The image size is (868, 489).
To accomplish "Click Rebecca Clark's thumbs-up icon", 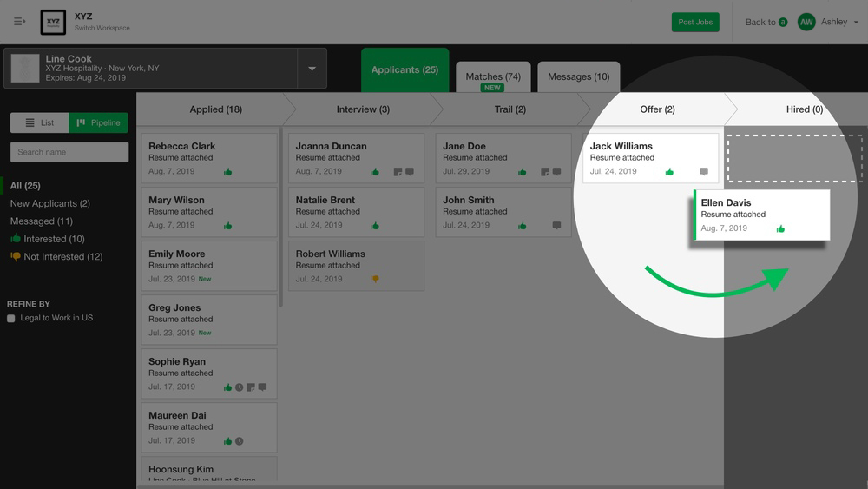I will click(x=227, y=172).
